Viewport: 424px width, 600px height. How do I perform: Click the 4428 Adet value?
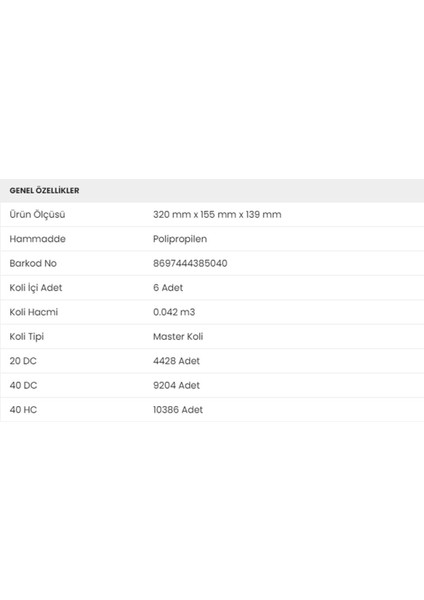tap(176, 361)
